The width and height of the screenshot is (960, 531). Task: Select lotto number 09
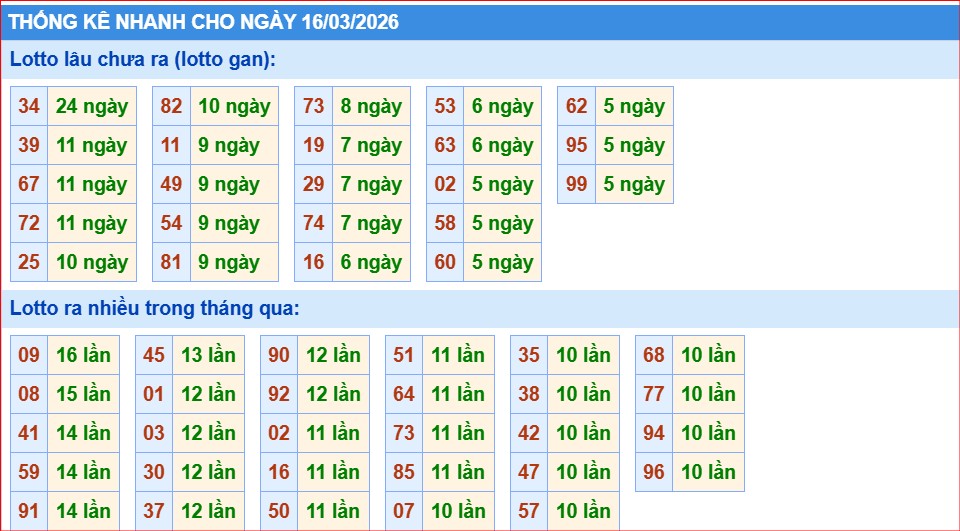29,355
